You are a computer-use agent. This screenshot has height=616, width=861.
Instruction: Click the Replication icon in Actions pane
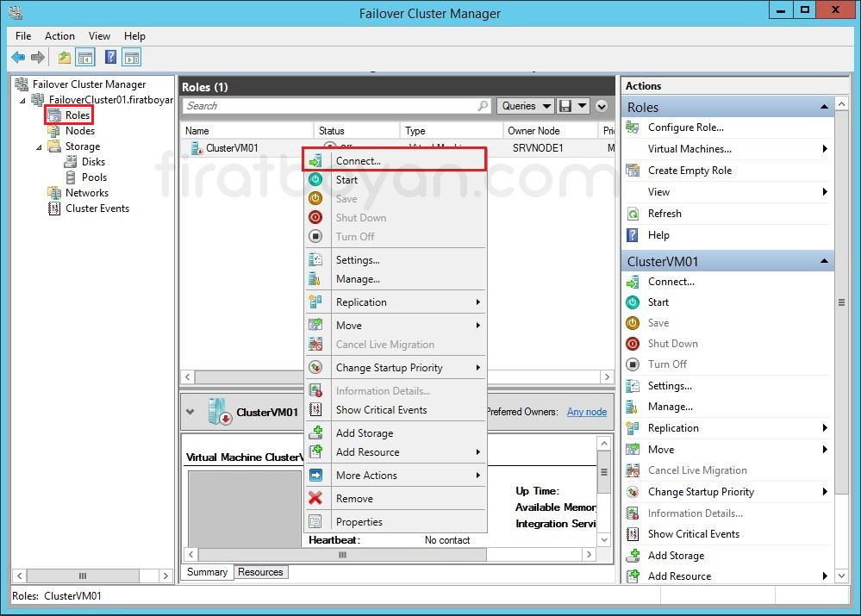click(x=633, y=427)
